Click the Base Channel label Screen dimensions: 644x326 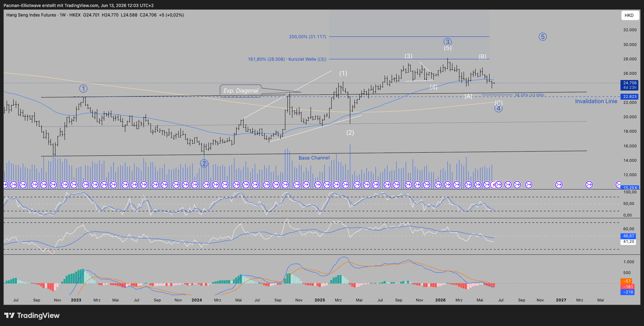pyautogui.click(x=314, y=158)
